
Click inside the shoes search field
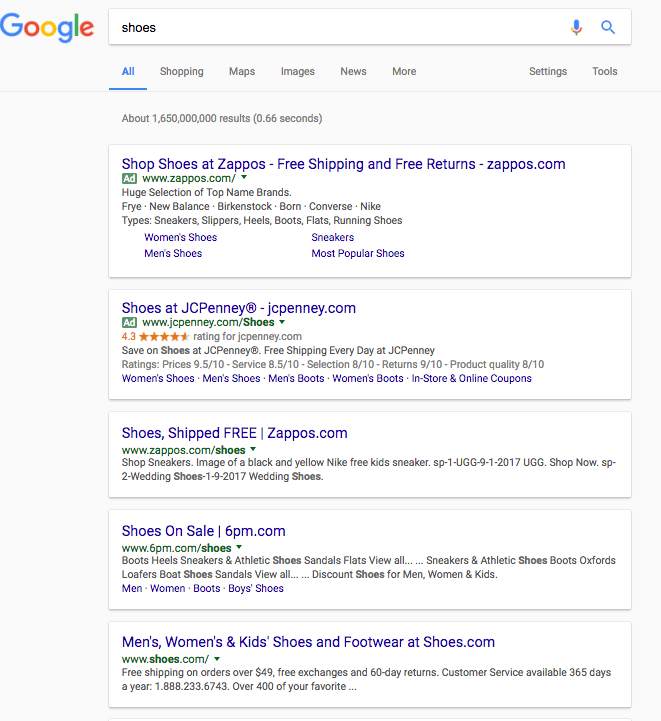point(340,28)
